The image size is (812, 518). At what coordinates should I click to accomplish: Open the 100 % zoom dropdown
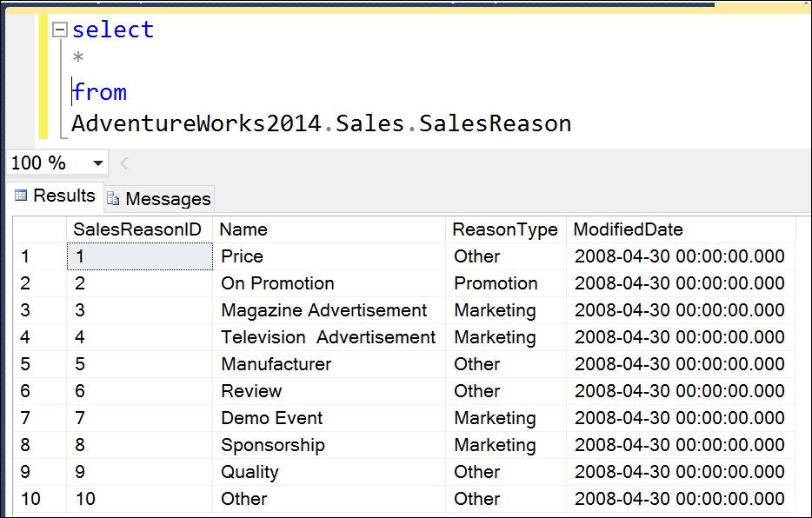point(98,163)
